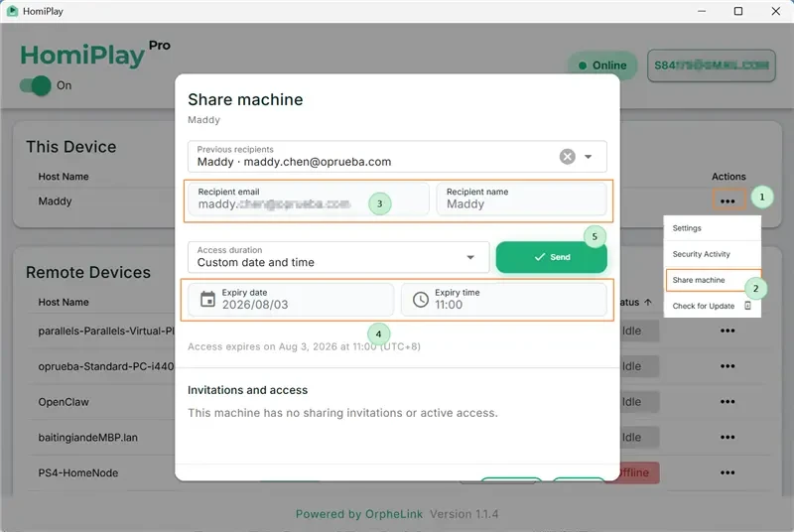Open actions for PS4-HomeNode device
This screenshot has width=794, height=532.
pyautogui.click(x=728, y=472)
